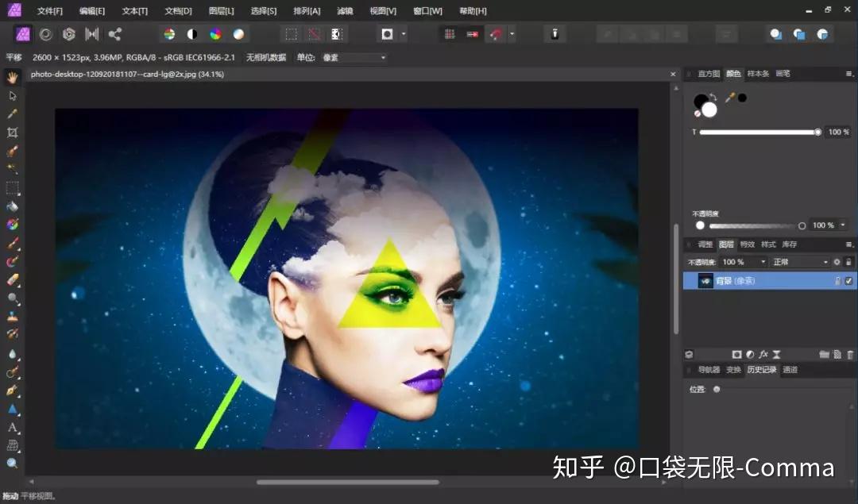The width and height of the screenshot is (858, 504).
Task: Select the Color Picker tool
Action: pos(13,113)
